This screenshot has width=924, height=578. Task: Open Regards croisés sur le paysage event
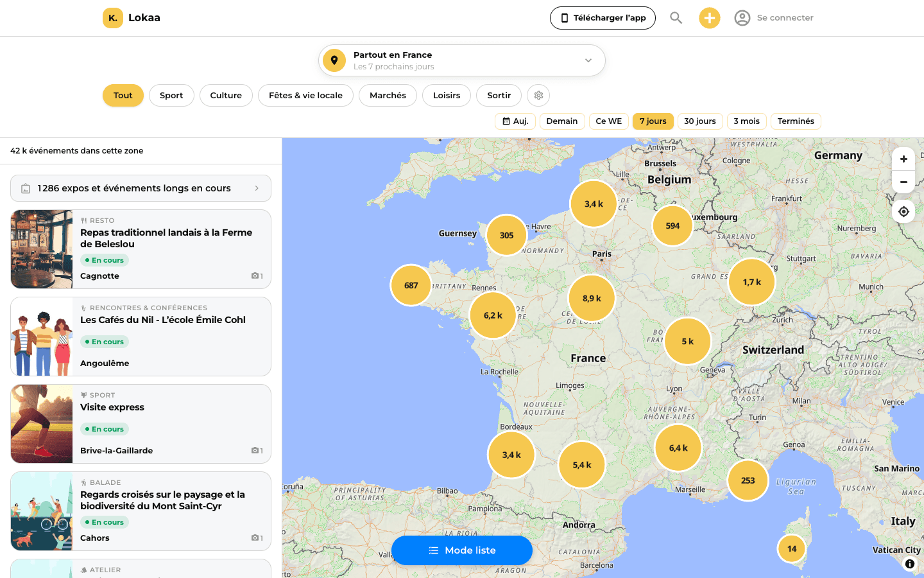(141, 511)
